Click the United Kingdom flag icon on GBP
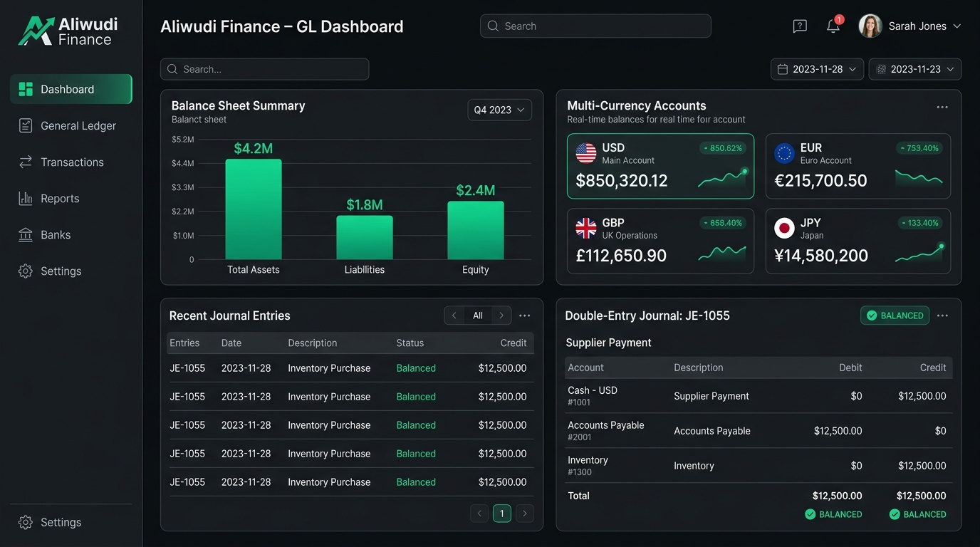 tap(586, 228)
